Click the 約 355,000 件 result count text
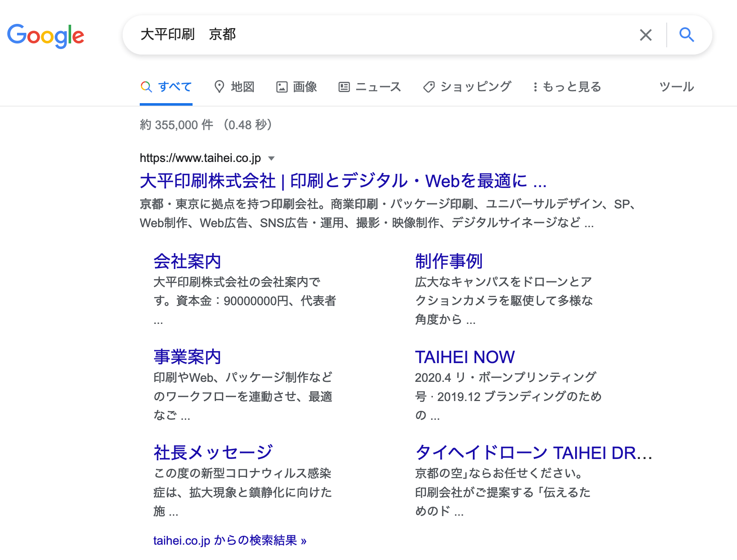 (176, 125)
